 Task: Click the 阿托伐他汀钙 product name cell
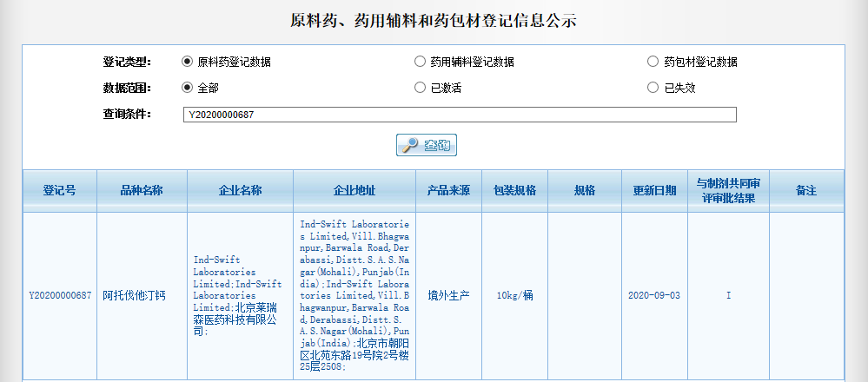142,296
